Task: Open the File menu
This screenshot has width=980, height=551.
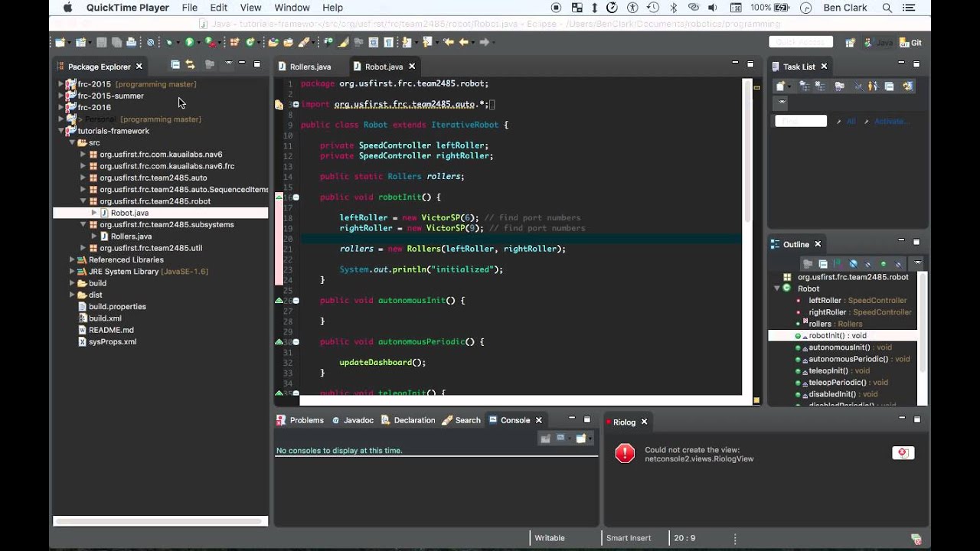Action: click(x=189, y=8)
